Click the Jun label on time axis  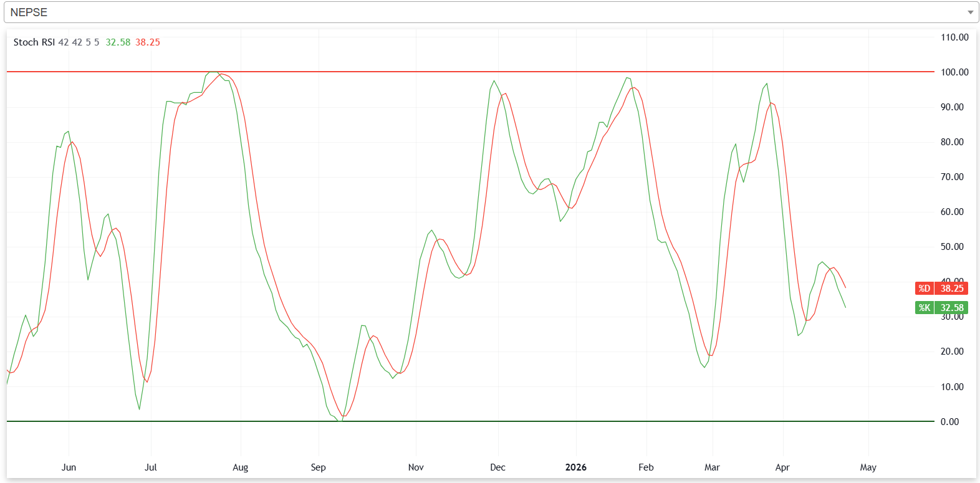click(69, 467)
